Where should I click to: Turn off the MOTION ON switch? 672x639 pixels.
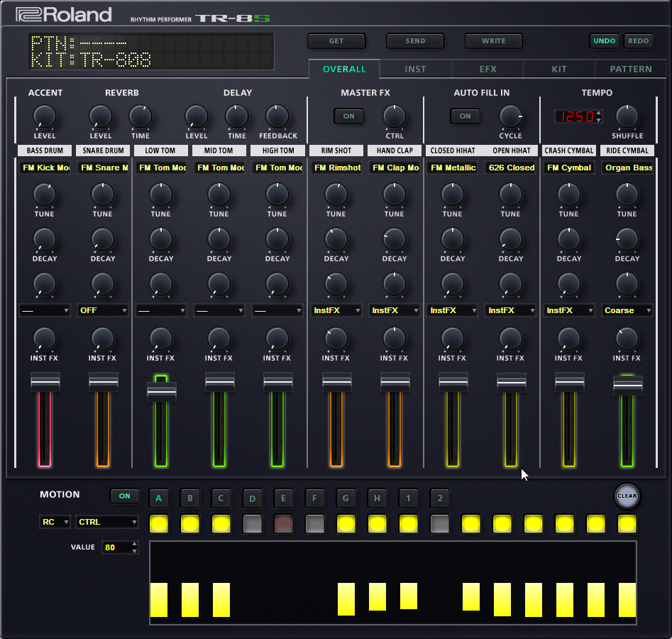coord(125,496)
